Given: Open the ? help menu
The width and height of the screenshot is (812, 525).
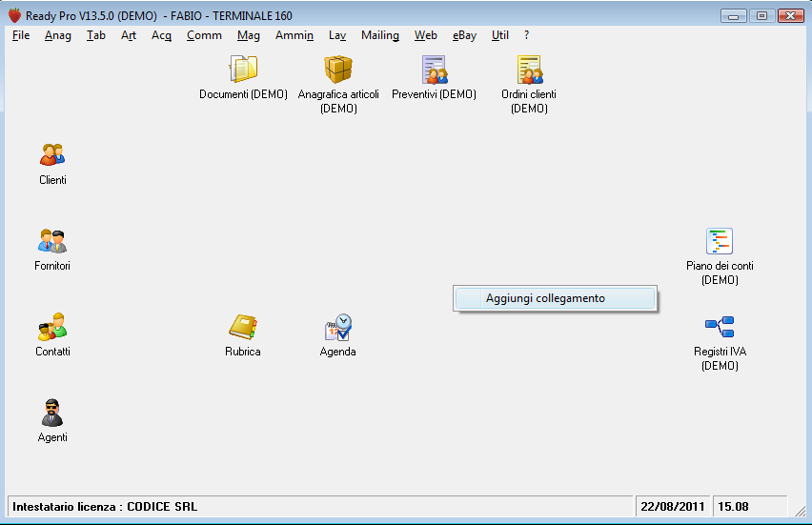Looking at the screenshot, I should (x=526, y=35).
